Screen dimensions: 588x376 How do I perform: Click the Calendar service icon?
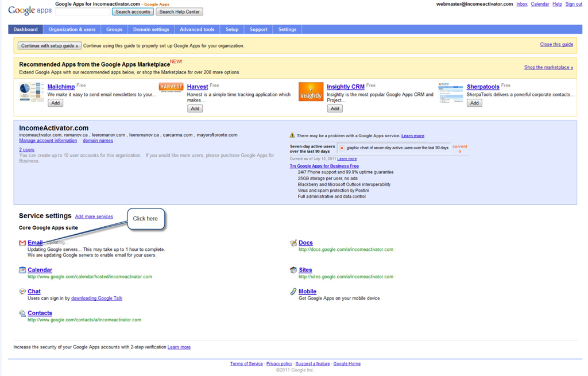point(22,270)
